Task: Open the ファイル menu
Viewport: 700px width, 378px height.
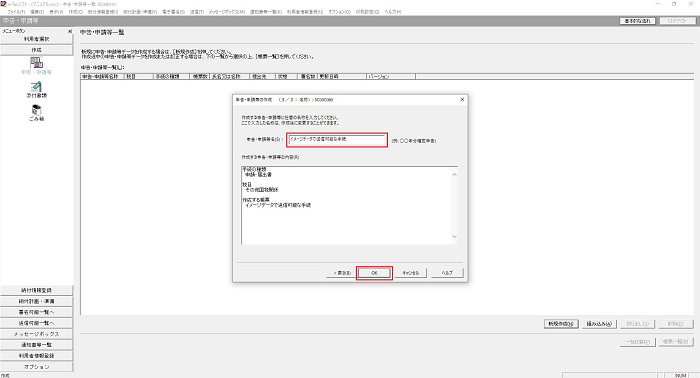Action: point(16,12)
